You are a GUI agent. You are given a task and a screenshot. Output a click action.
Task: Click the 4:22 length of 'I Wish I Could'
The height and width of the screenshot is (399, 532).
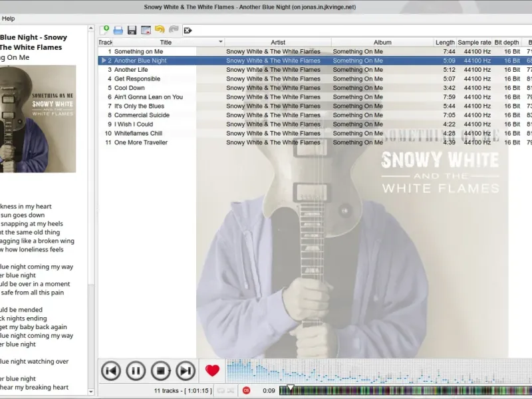click(x=450, y=124)
